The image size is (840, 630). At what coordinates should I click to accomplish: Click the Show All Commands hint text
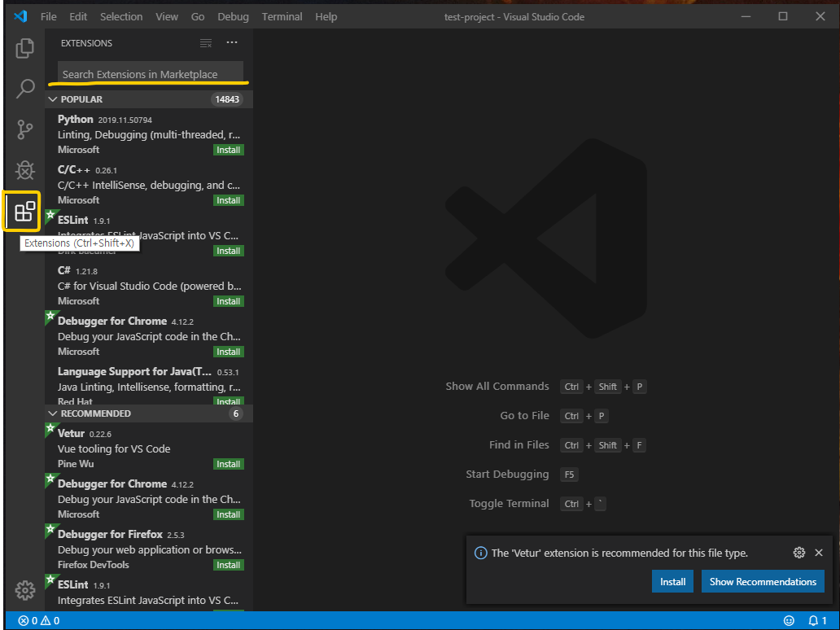[497, 387]
